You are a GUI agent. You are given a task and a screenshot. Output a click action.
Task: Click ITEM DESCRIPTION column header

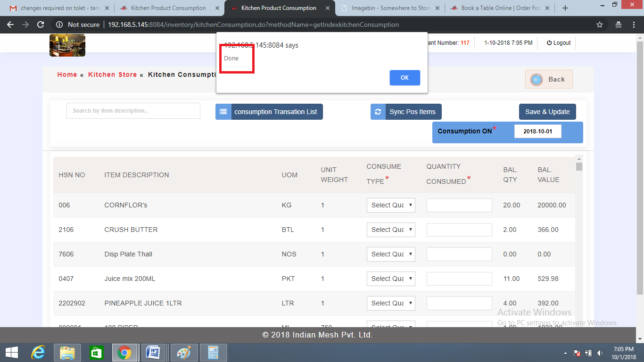(137, 175)
